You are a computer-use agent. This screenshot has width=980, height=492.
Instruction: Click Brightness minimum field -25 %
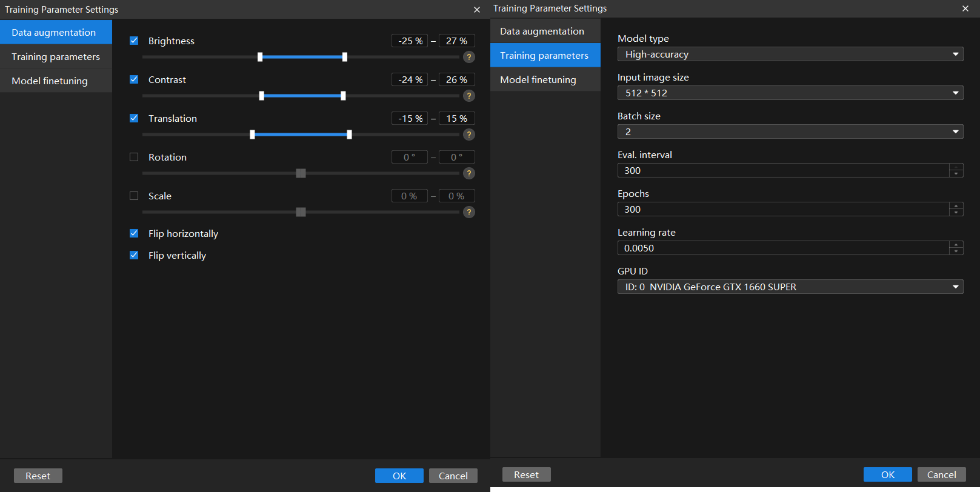pyautogui.click(x=410, y=41)
